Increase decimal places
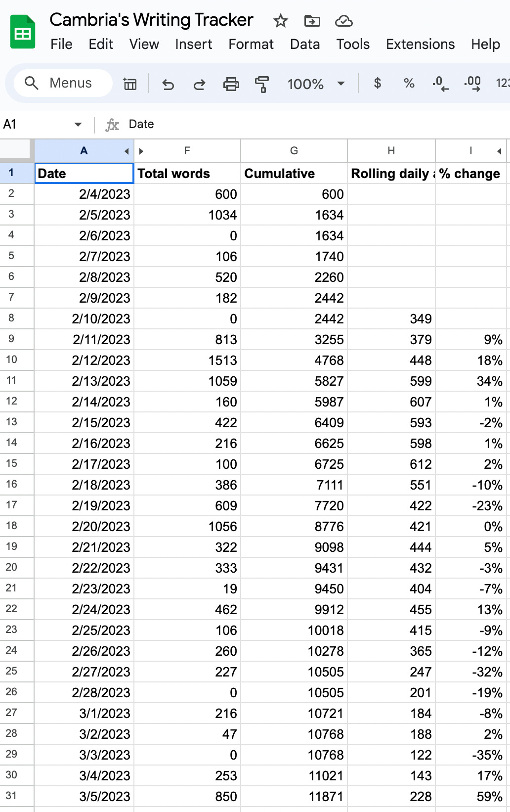510x812 pixels. click(472, 84)
